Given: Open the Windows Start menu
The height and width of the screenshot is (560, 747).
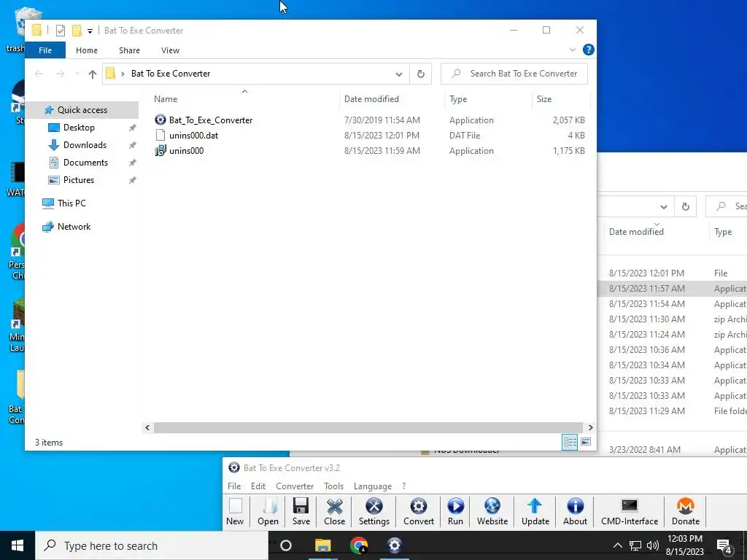Looking at the screenshot, I should (x=18, y=545).
